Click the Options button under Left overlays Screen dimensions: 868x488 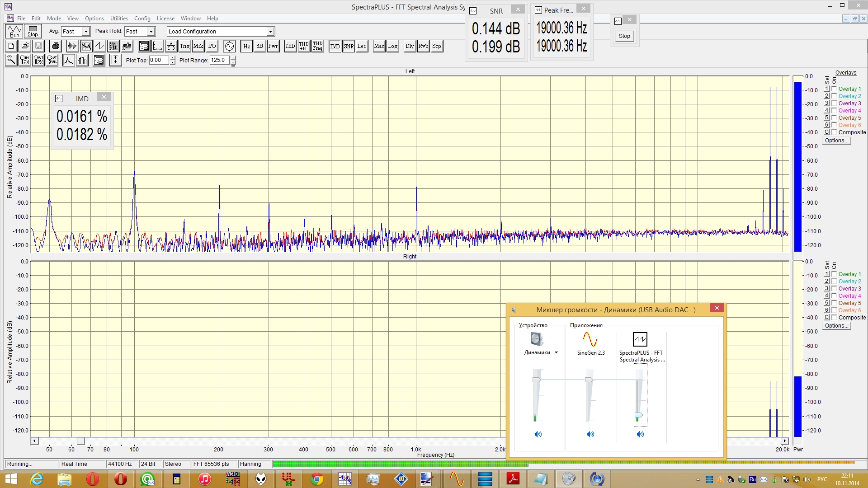tap(836, 141)
